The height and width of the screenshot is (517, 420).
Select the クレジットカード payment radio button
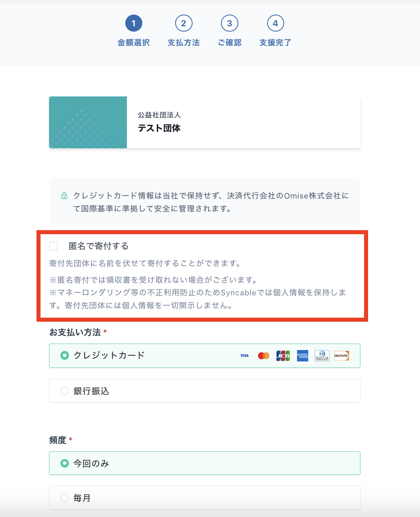coord(64,355)
